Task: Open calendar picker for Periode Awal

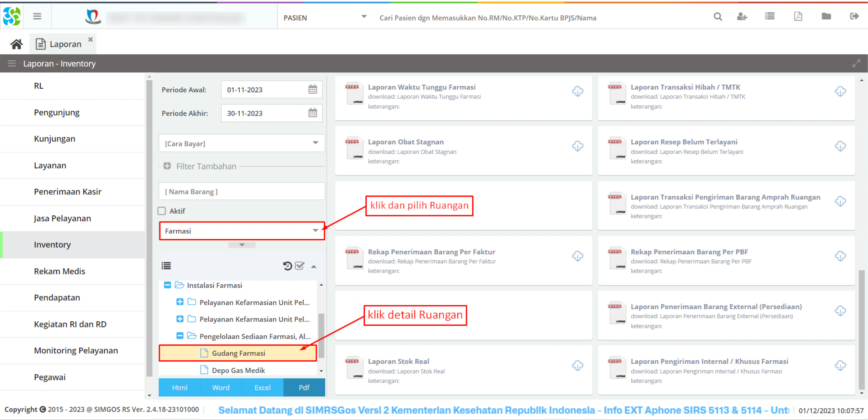Action: pyautogui.click(x=313, y=89)
